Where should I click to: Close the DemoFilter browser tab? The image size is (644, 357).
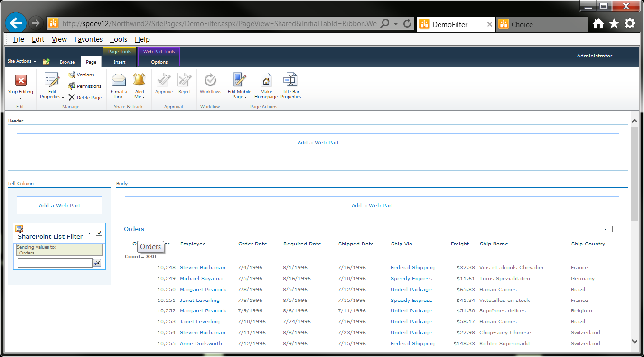490,24
